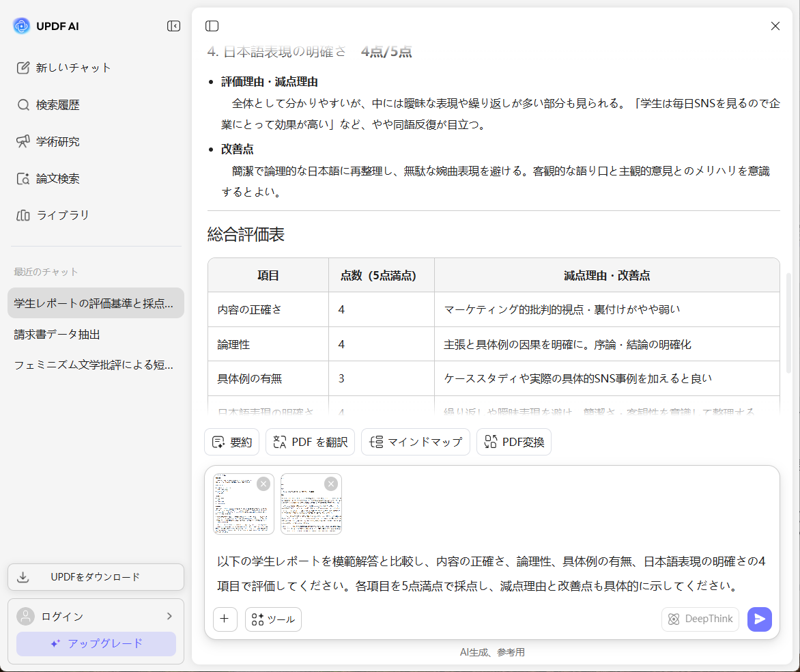Toggle the chat side panel icon
Viewport: 800px width, 672px height.
(212, 26)
